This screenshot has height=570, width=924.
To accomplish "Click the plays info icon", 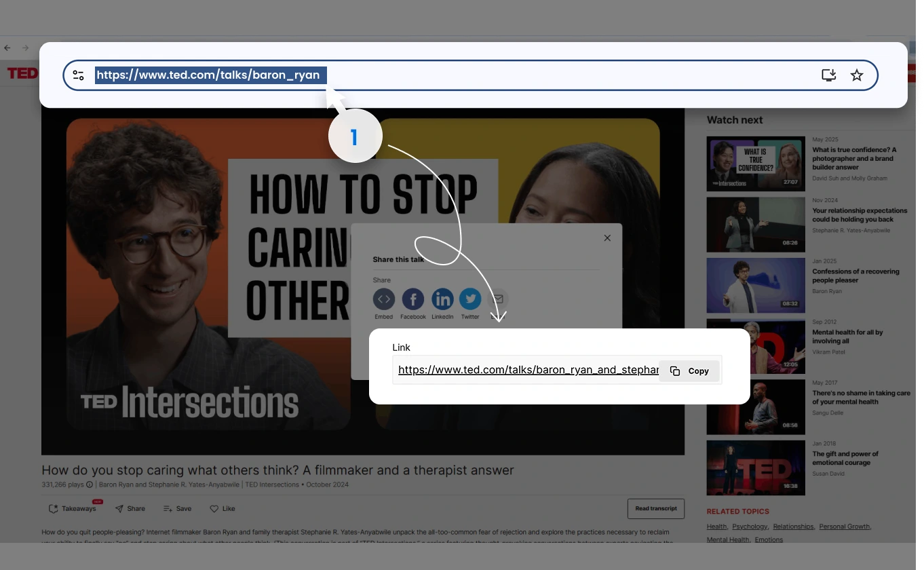I will click(90, 485).
